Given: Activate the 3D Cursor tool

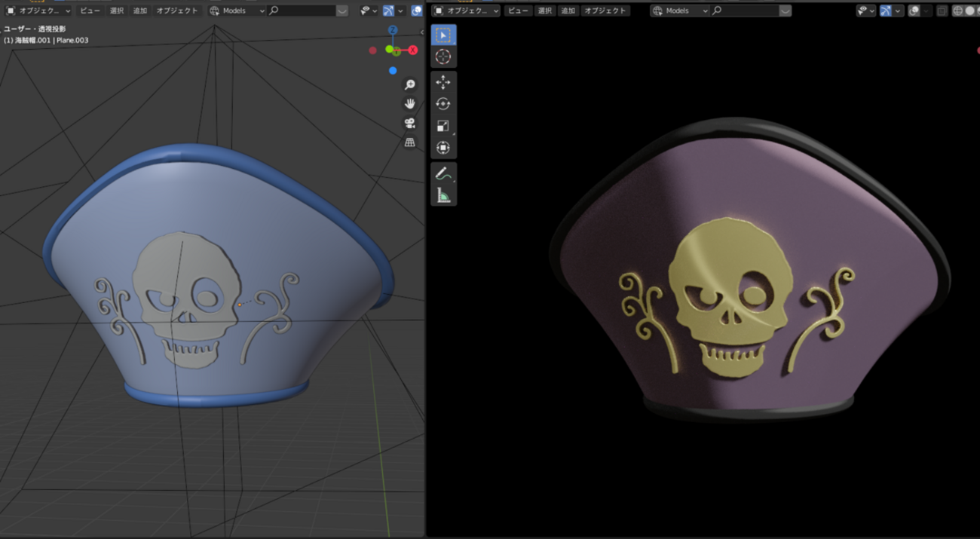Looking at the screenshot, I should coord(443,57).
